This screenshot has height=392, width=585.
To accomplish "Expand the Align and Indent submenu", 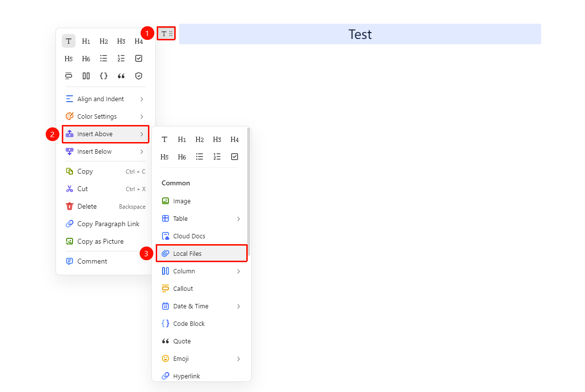I will tap(105, 99).
